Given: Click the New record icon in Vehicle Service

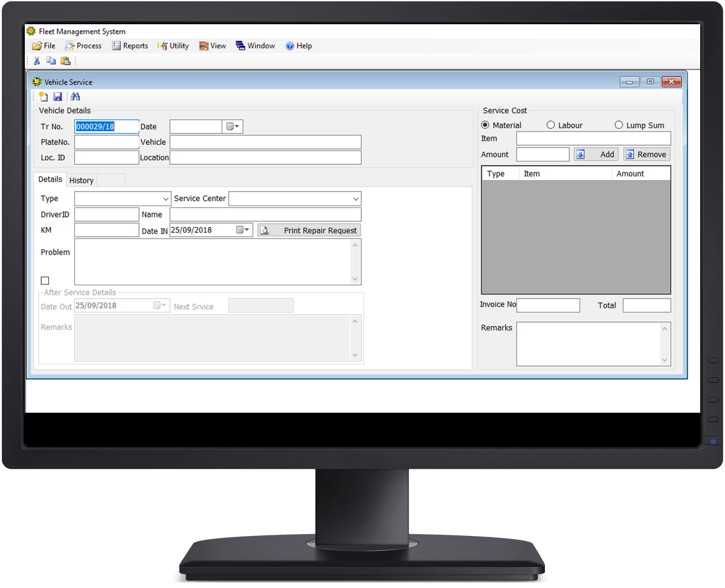Looking at the screenshot, I should click(43, 97).
